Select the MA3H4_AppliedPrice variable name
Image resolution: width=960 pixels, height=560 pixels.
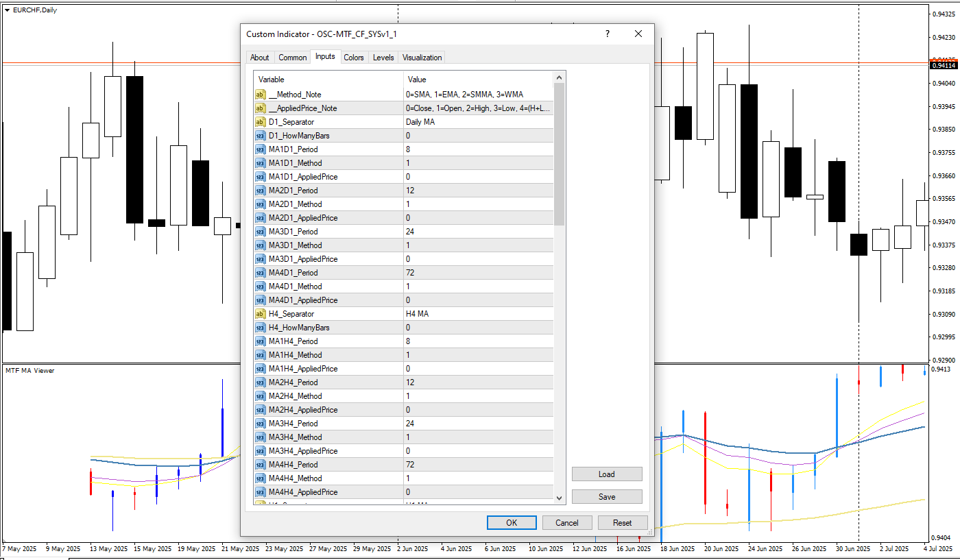[303, 451]
